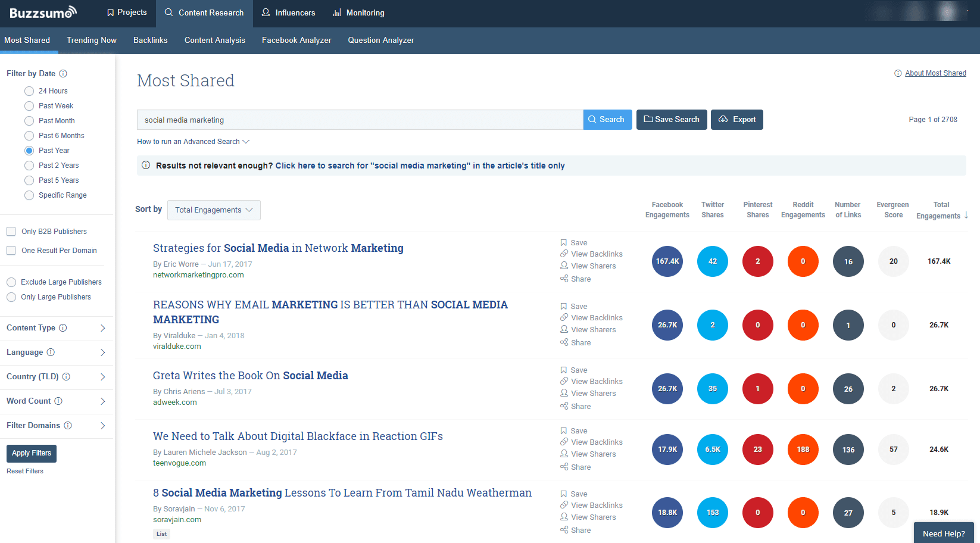Click the info icon next to Country (TLD)
The height and width of the screenshot is (543, 980).
coord(66,377)
